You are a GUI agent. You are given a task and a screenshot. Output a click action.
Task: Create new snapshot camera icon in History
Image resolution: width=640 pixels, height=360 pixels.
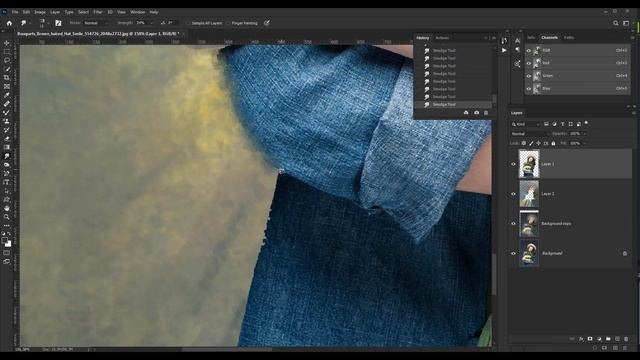coord(476,113)
